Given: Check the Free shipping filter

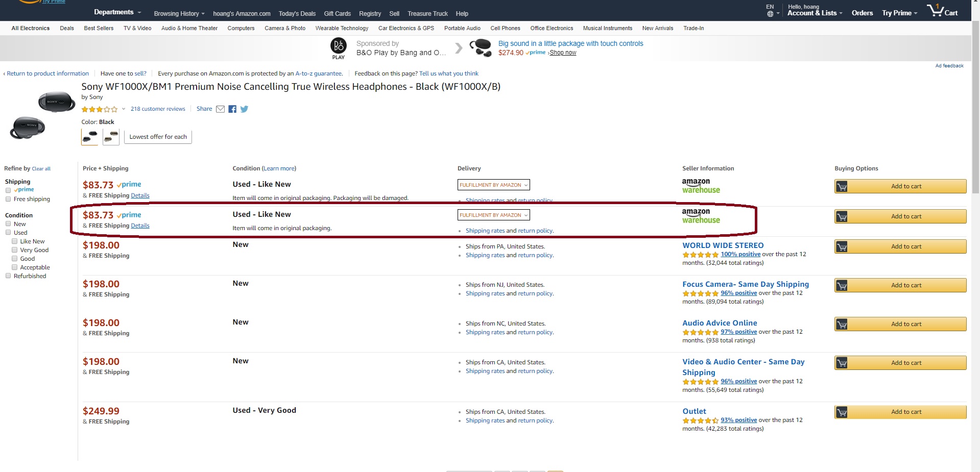Looking at the screenshot, I should pos(8,199).
